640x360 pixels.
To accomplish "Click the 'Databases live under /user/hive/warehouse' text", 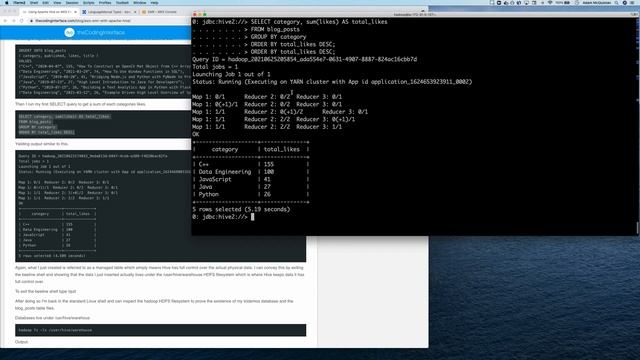I will (52, 318).
